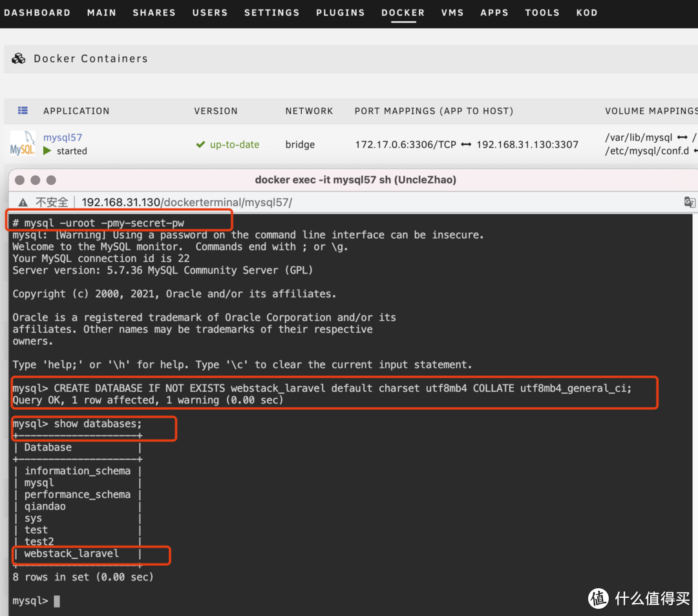Click the up-to-date version link

pos(234,145)
